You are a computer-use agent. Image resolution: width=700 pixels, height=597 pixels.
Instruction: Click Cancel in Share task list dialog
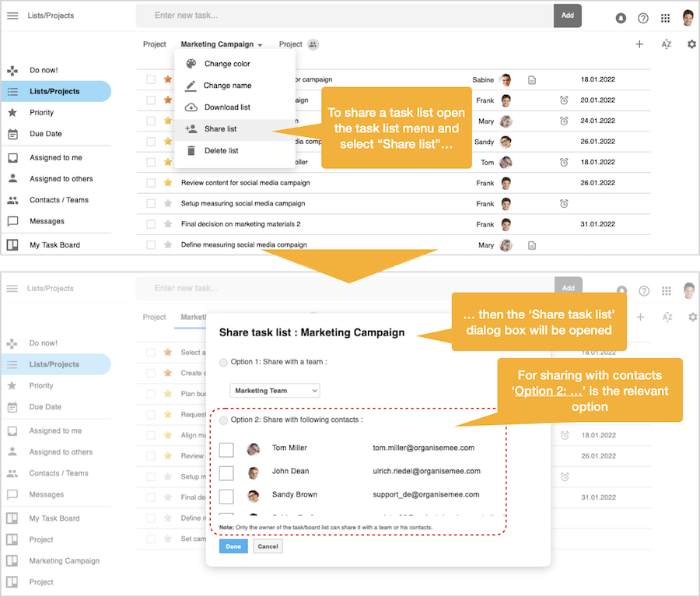click(x=268, y=546)
